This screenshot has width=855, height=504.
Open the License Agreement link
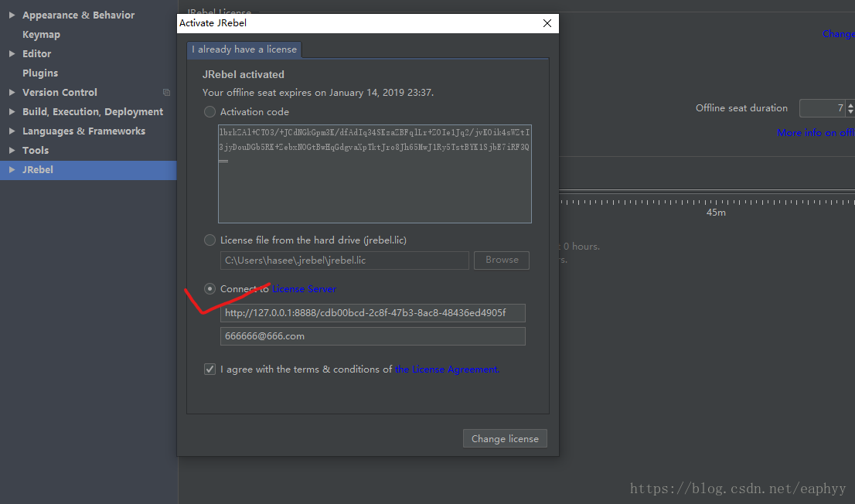[x=447, y=369]
